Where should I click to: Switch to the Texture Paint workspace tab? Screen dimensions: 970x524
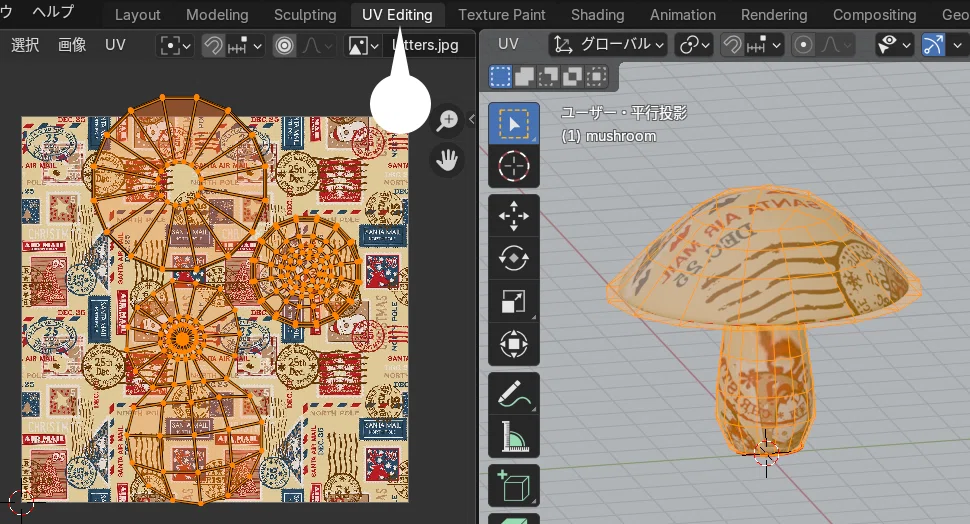coord(502,15)
